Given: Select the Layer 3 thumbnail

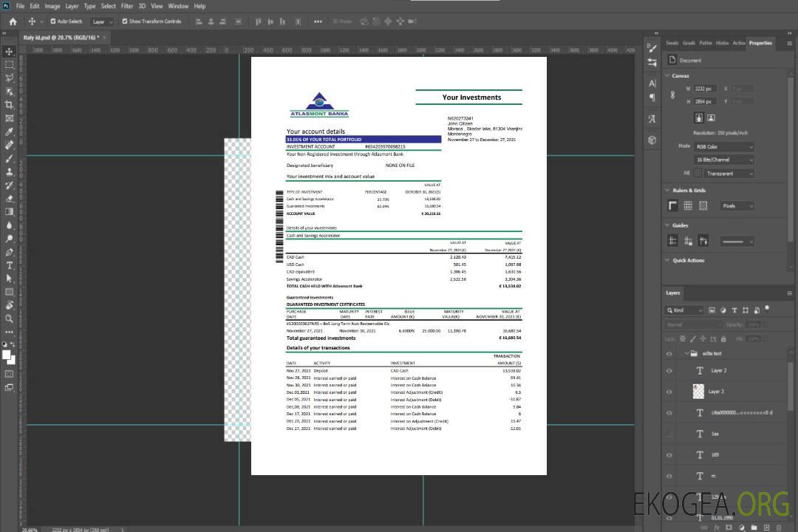Looking at the screenshot, I should pyautogui.click(x=699, y=392).
